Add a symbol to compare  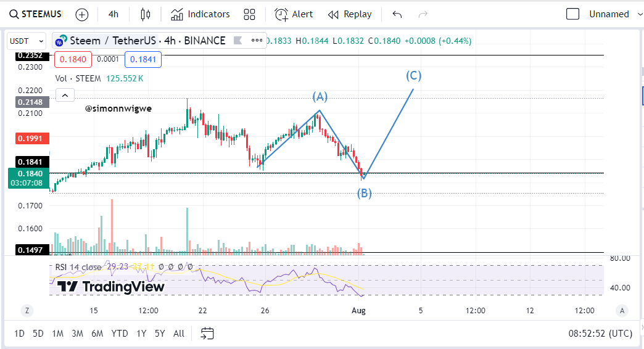82,15
